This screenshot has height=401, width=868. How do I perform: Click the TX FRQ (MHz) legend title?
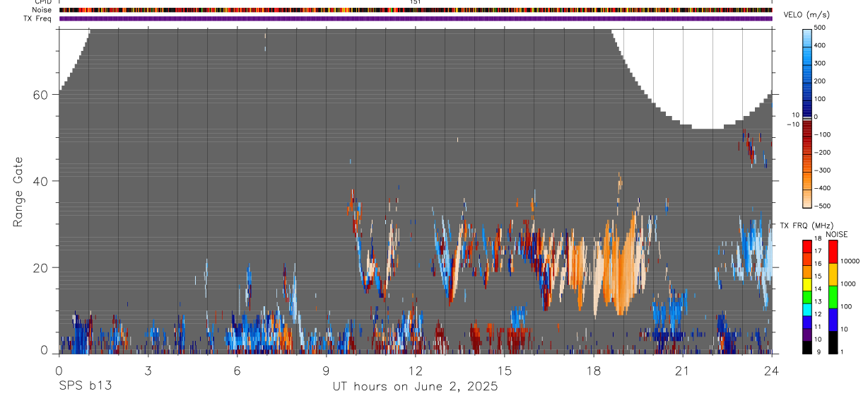point(807,226)
